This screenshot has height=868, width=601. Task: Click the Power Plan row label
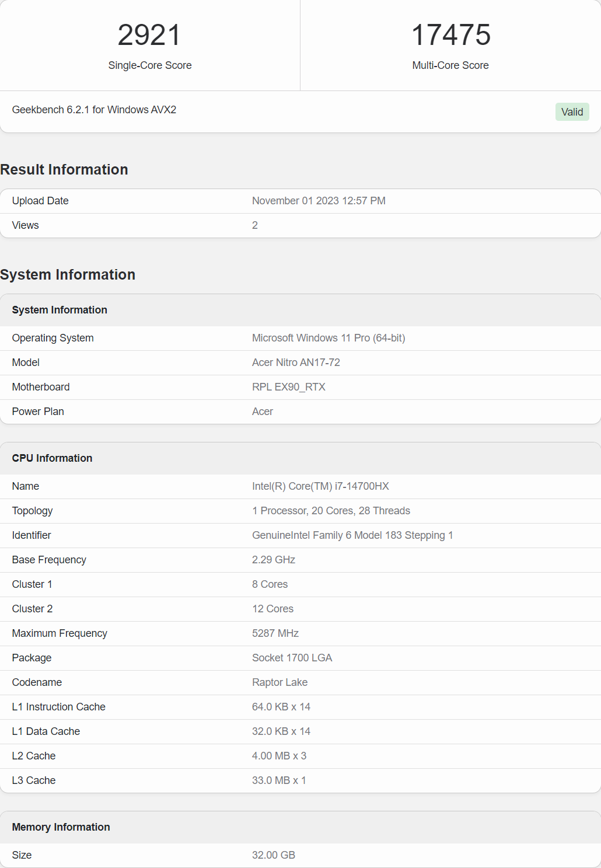[38, 412]
